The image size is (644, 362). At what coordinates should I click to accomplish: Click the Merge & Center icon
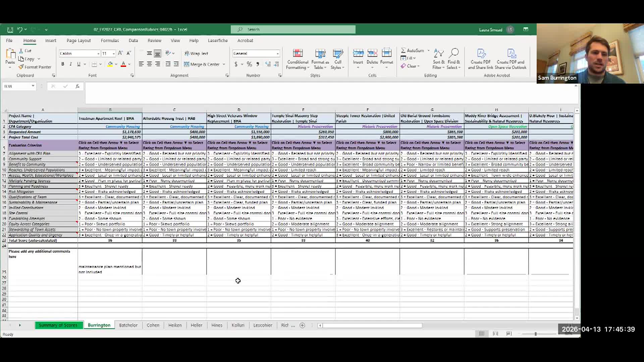coord(187,64)
